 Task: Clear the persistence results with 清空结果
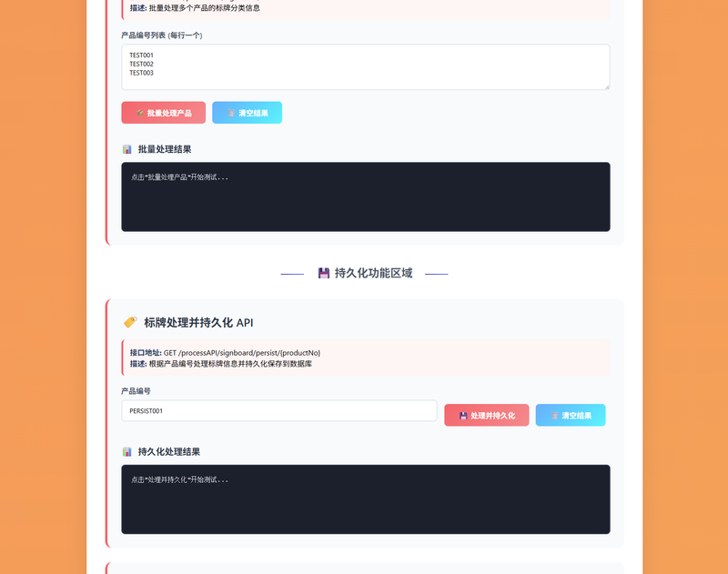[571, 416]
